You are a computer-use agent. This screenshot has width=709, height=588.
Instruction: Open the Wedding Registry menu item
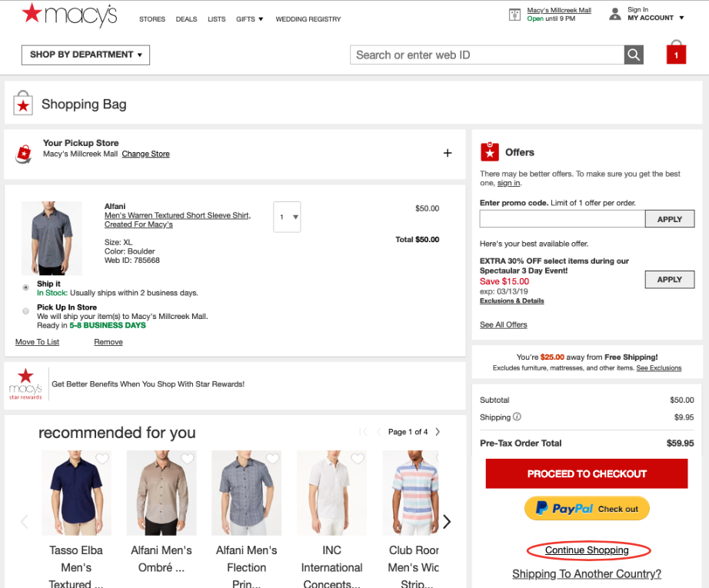pos(308,19)
